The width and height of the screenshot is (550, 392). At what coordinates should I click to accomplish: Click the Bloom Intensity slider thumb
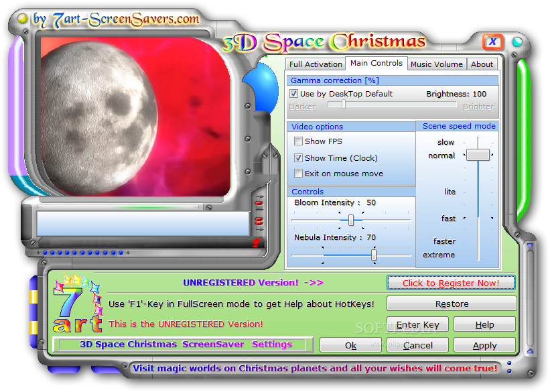(351, 220)
